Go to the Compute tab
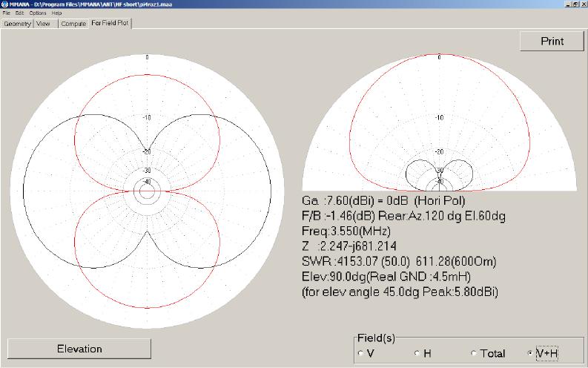This screenshot has width=588, height=368. point(73,24)
